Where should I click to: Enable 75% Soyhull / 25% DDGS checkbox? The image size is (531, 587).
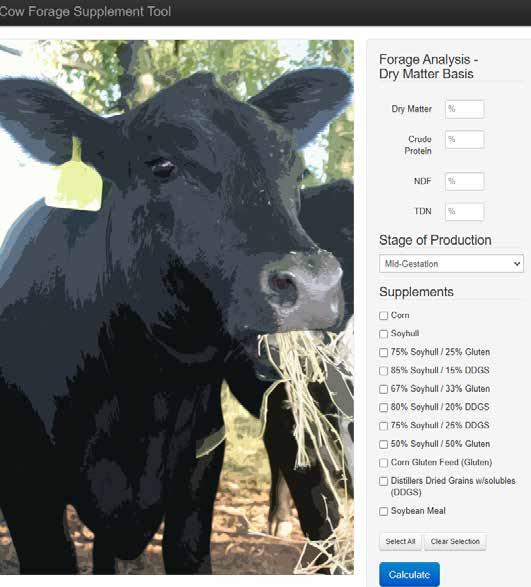pos(383,426)
